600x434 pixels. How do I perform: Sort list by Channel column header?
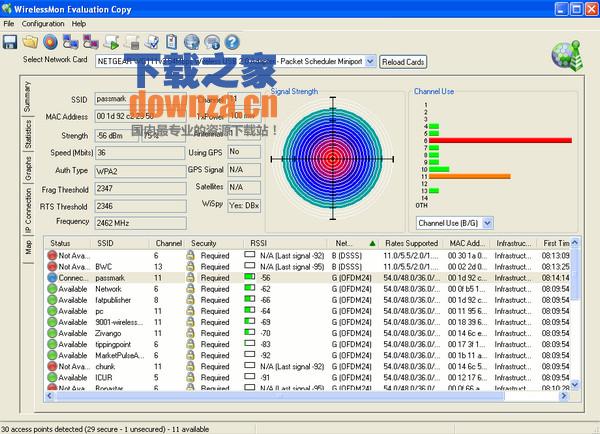[168, 243]
